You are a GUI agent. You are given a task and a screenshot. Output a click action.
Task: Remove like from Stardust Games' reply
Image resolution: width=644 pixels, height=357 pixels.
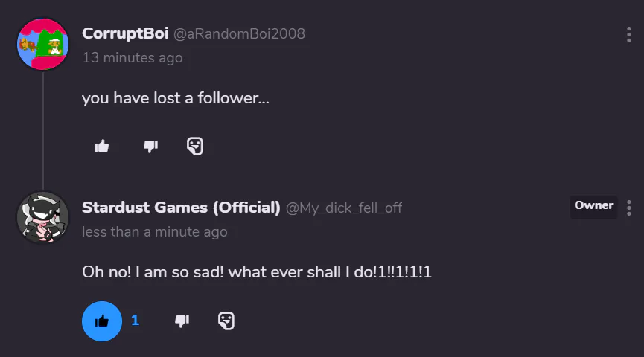[102, 321]
